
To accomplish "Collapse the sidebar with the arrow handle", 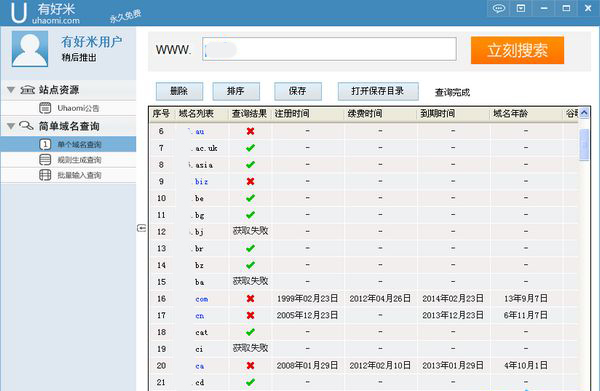I will (x=141, y=228).
